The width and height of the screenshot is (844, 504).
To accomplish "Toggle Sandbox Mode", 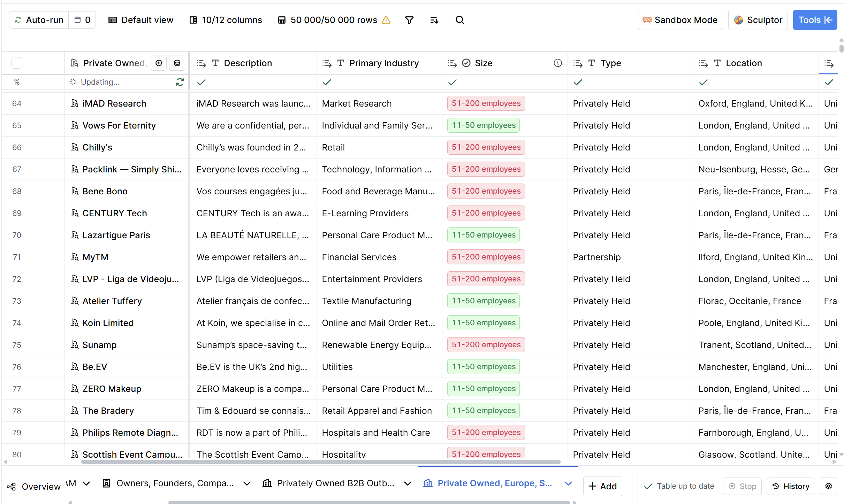I will coord(680,20).
